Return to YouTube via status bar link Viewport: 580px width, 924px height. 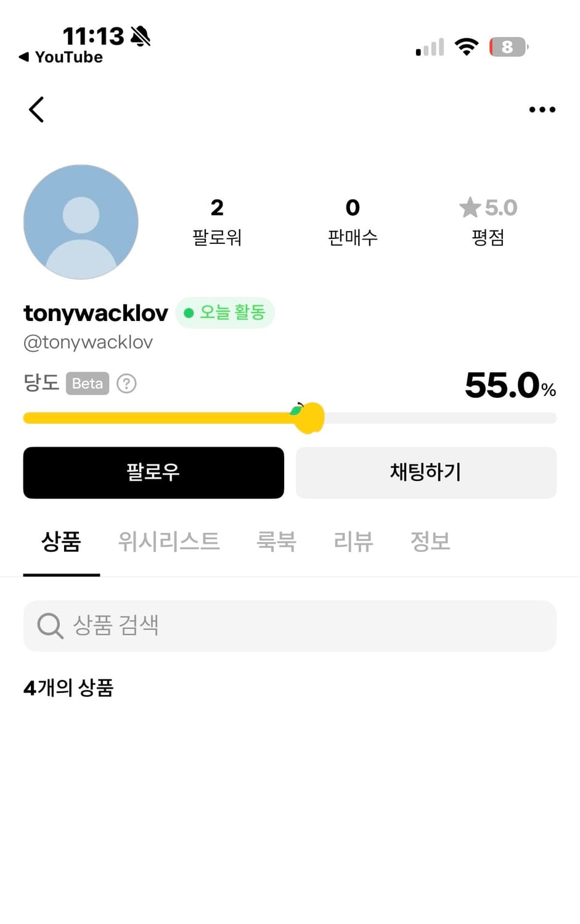[62, 57]
